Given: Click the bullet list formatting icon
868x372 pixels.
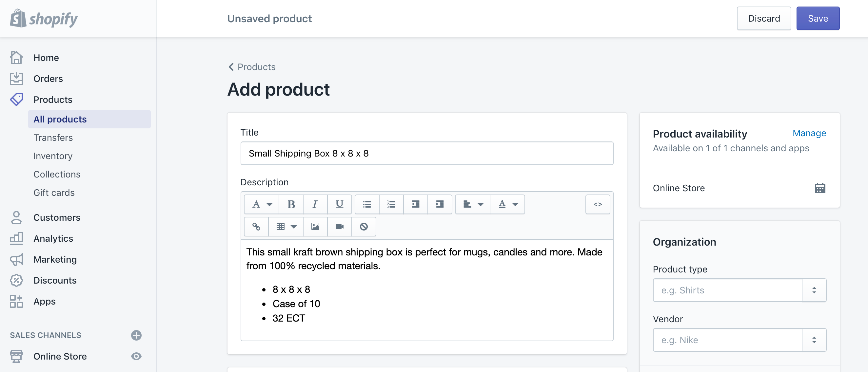Looking at the screenshot, I should [x=367, y=204].
